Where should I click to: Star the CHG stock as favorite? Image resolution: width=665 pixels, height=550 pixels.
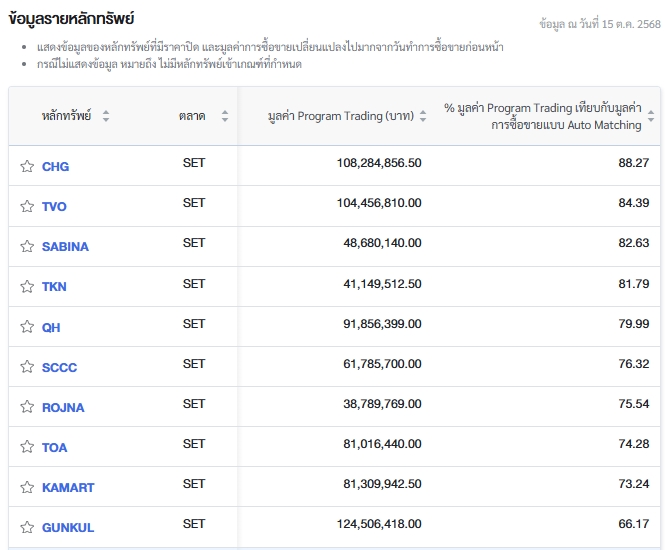pos(27,166)
